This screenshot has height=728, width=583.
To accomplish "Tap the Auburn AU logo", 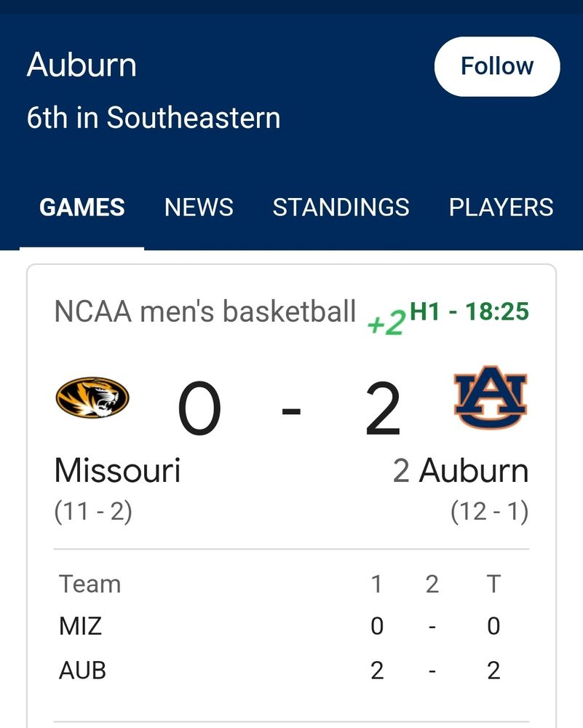I will tap(491, 399).
